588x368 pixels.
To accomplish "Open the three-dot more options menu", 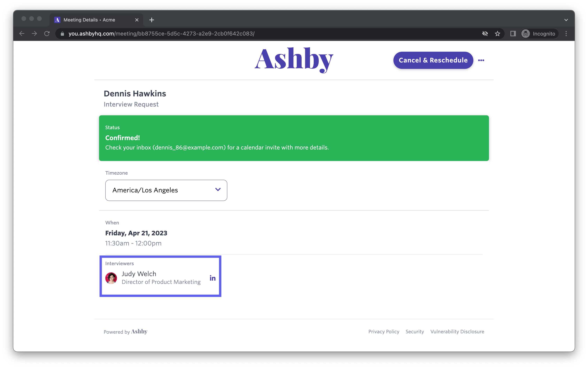I will pyautogui.click(x=481, y=60).
